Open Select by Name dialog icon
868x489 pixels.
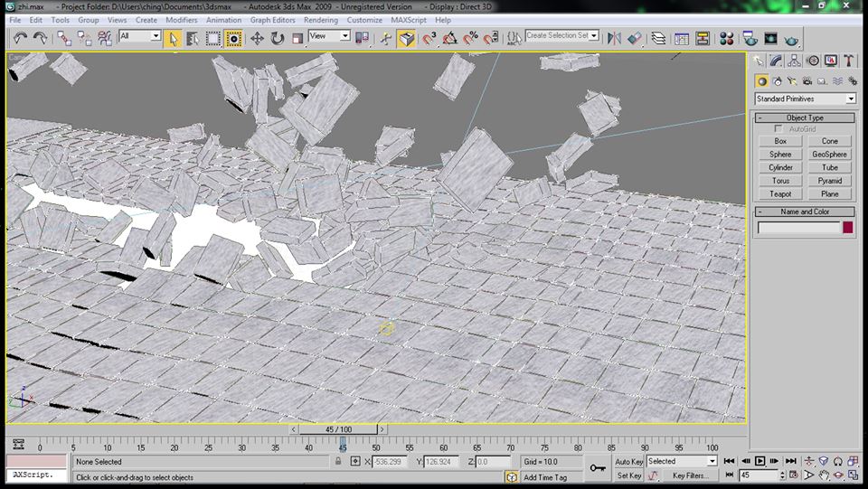(193, 39)
